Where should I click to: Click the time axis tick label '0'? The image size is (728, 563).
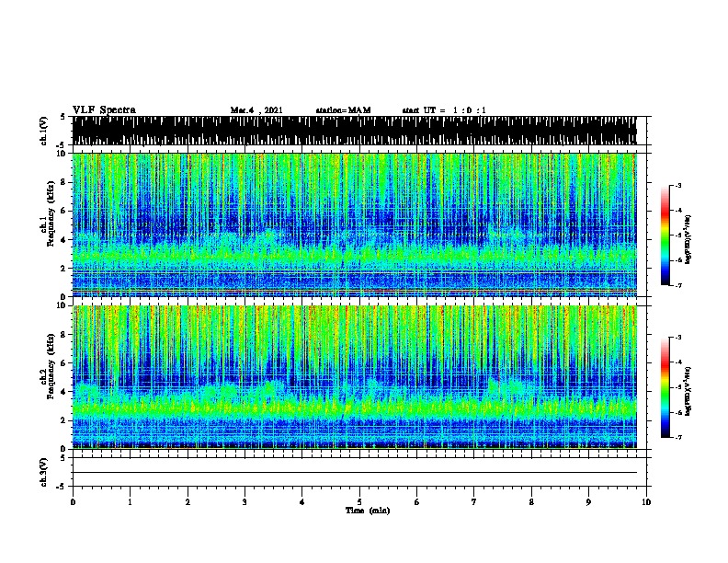[73, 502]
